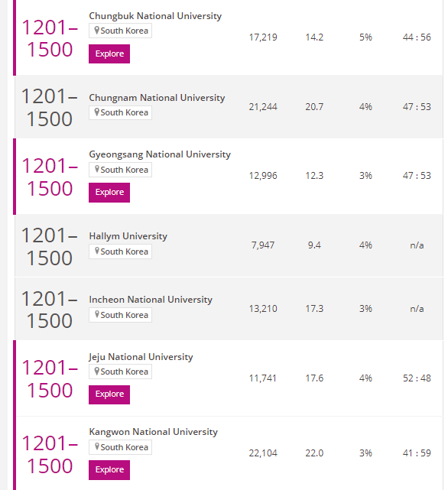This screenshot has width=448, height=490.
Task: Click location pin under Incheon National University
Action: click(97, 315)
